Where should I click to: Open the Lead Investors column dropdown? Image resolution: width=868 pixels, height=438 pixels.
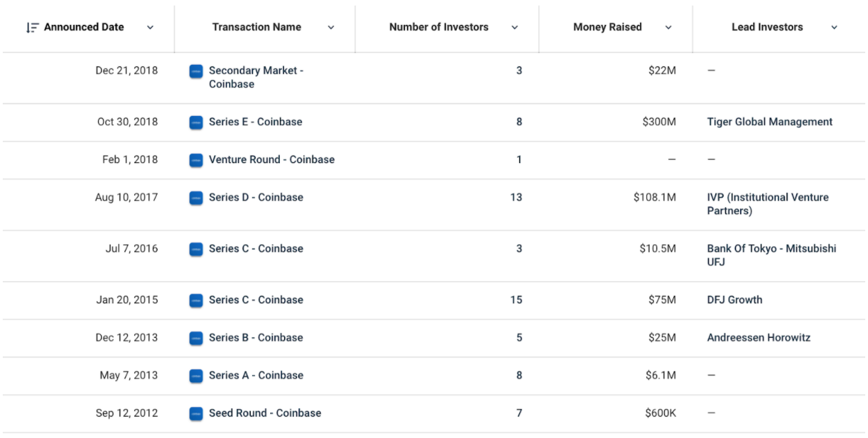click(834, 28)
